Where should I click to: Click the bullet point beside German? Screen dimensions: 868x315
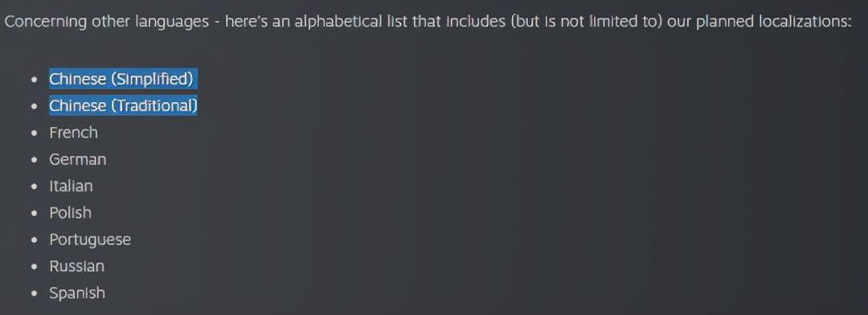pos(35,160)
